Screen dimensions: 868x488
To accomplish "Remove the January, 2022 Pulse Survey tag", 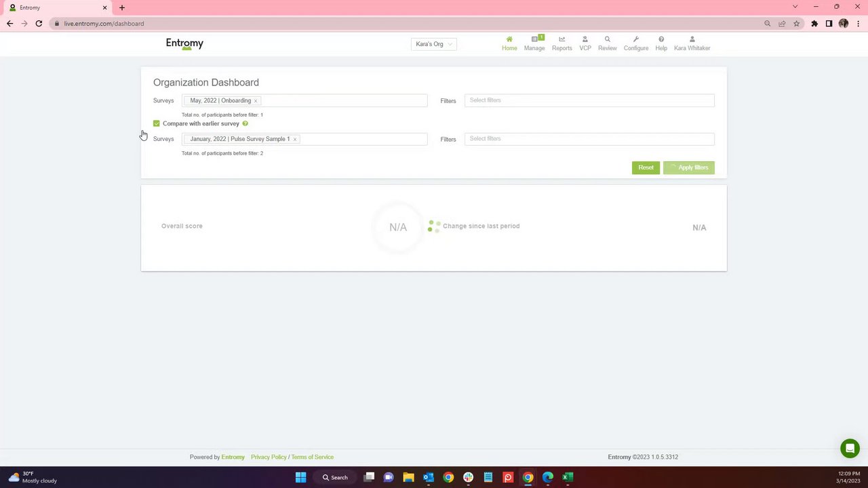I will point(295,140).
